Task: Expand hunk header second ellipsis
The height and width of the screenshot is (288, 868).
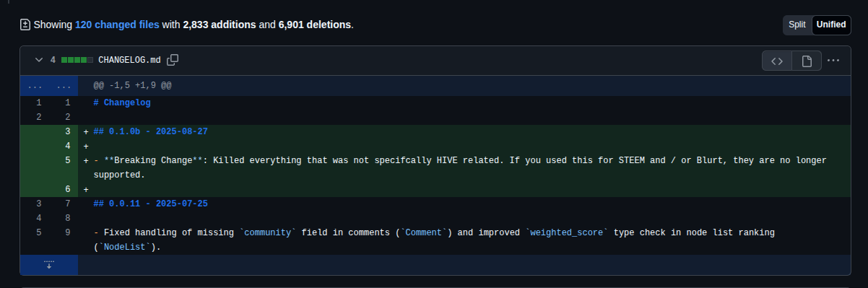Action: 64,85
